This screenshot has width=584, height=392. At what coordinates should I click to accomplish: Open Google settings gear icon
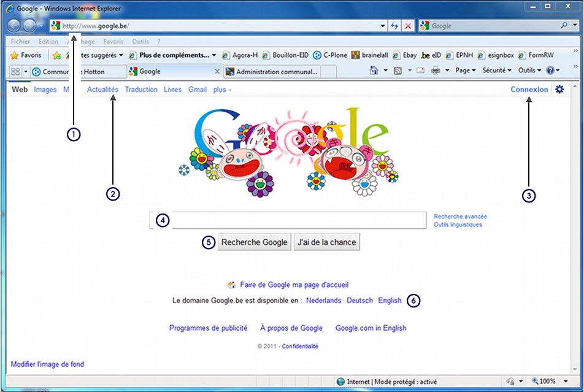tap(559, 90)
